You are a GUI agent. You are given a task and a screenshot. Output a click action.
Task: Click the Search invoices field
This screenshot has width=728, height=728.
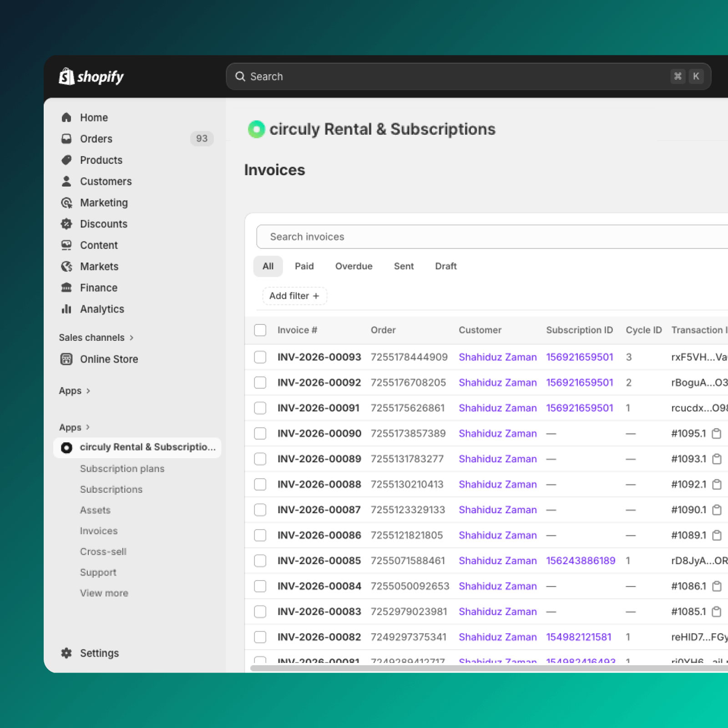click(492, 237)
